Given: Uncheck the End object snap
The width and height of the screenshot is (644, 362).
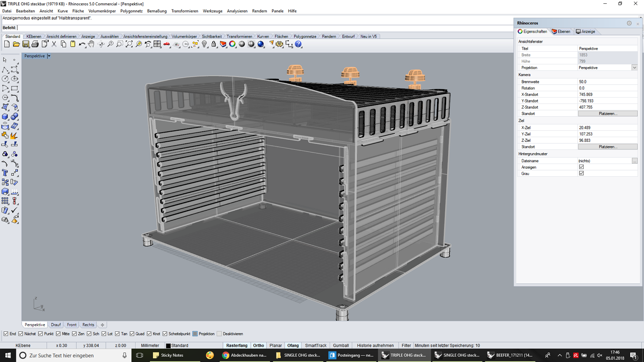Looking at the screenshot, I should [x=6, y=334].
